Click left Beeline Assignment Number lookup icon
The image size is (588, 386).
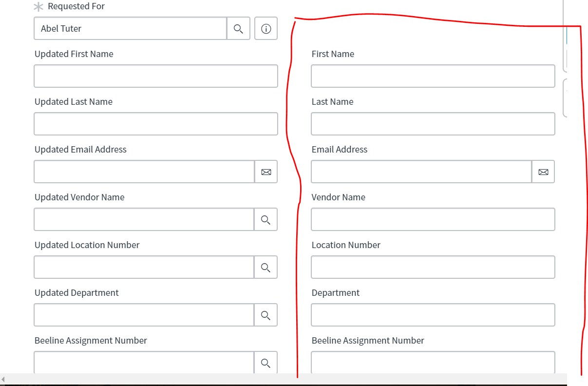(x=266, y=363)
